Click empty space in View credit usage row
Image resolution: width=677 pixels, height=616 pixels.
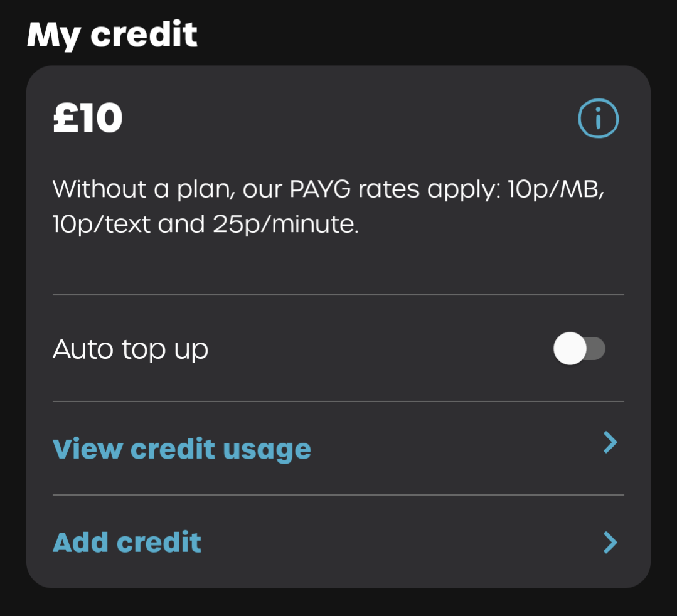[454, 449]
